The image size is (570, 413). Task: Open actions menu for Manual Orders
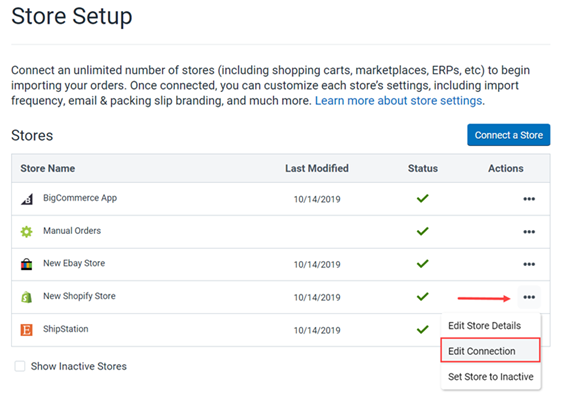click(x=529, y=232)
